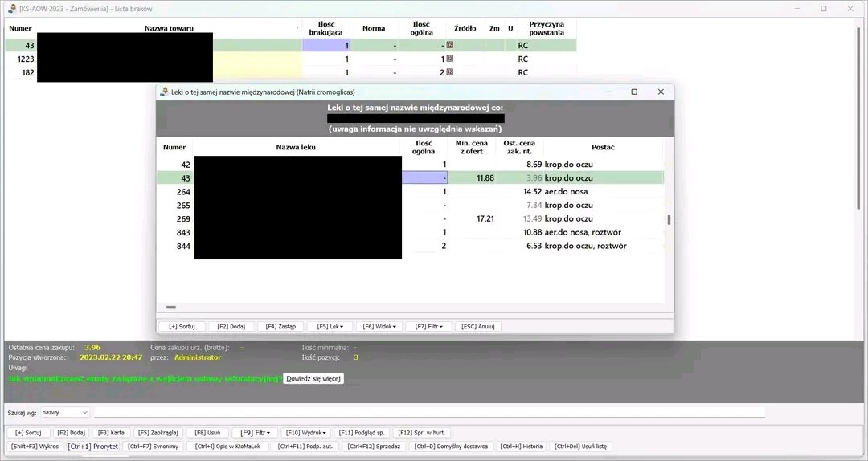
Task: Click [Ctrl+F11] Podp. aut. button
Action: (305, 446)
